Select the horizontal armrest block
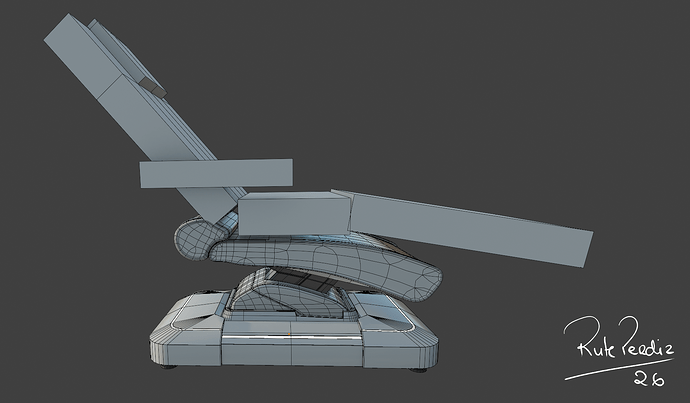This screenshot has width=690, height=403. [216, 173]
